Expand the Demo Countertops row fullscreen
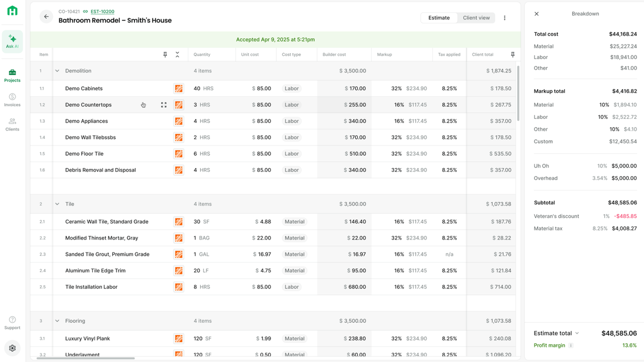This screenshot has width=644, height=362. click(164, 105)
